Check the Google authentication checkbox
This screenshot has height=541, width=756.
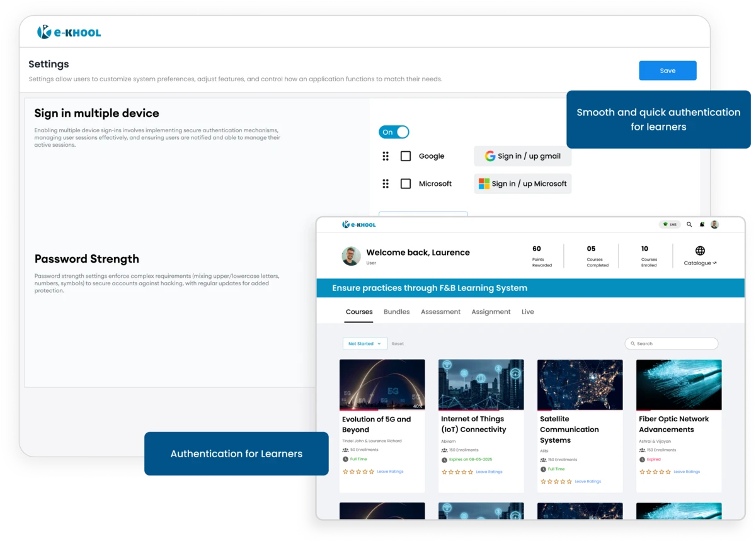coord(406,156)
